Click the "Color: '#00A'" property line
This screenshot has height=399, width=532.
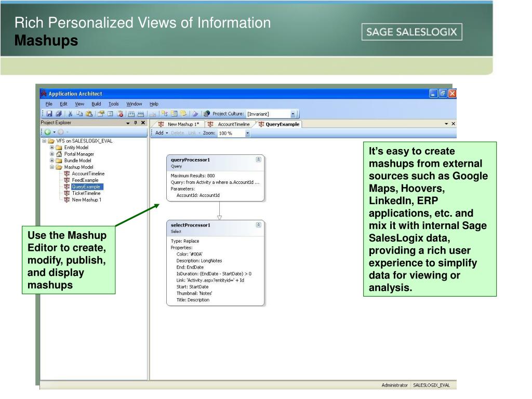[x=189, y=254]
